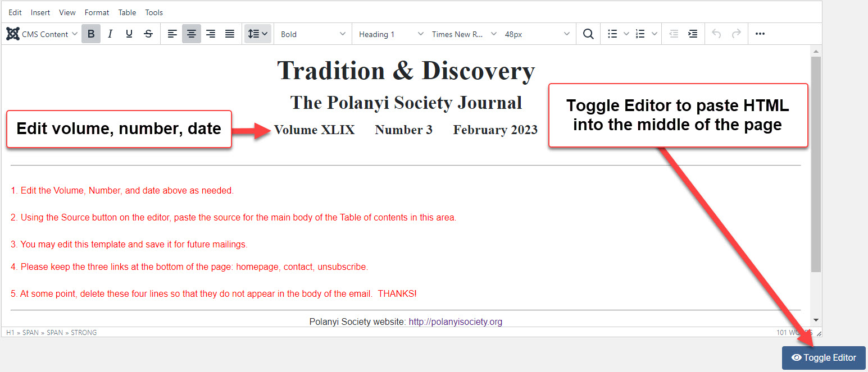Click the editor's vertical scrollbar down arrow

pyautogui.click(x=816, y=320)
